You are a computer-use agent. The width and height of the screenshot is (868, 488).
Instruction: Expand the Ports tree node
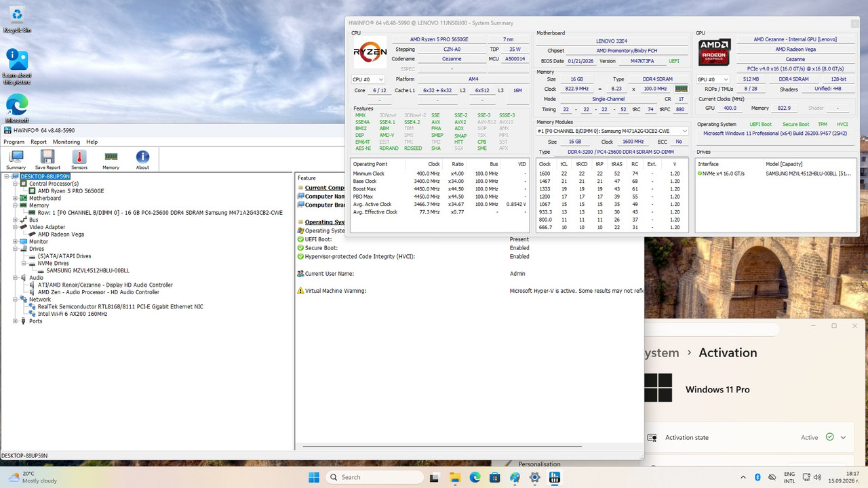pyautogui.click(x=16, y=321)
